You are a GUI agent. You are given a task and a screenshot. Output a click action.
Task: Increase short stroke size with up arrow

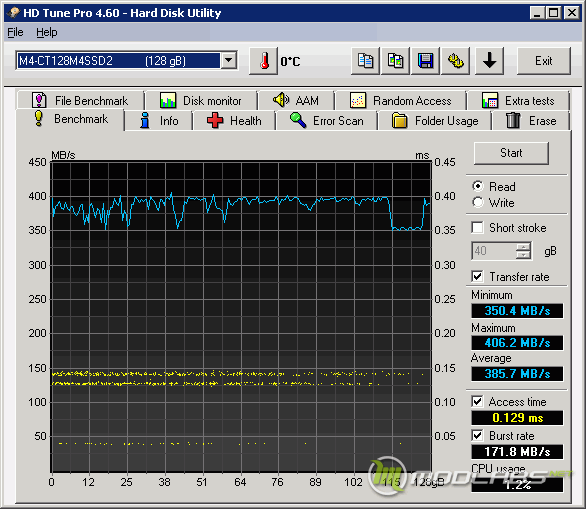tap(523, 247)
